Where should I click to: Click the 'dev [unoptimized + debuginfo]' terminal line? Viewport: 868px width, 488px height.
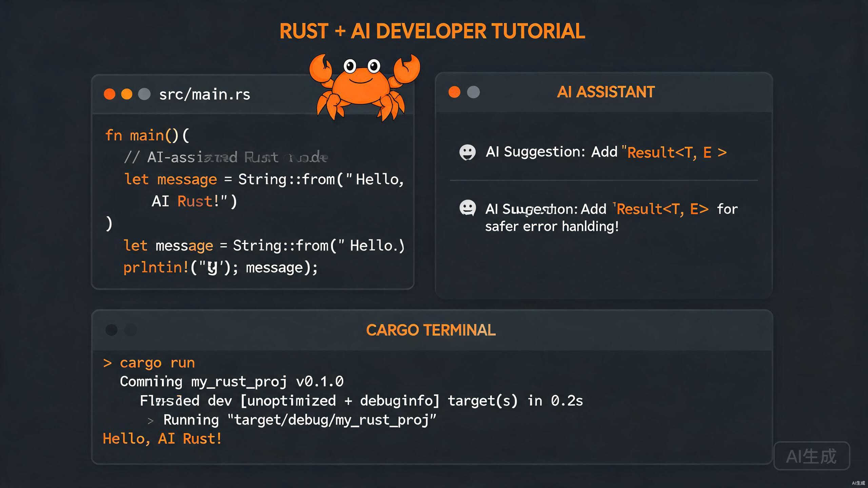click(361, 401)
